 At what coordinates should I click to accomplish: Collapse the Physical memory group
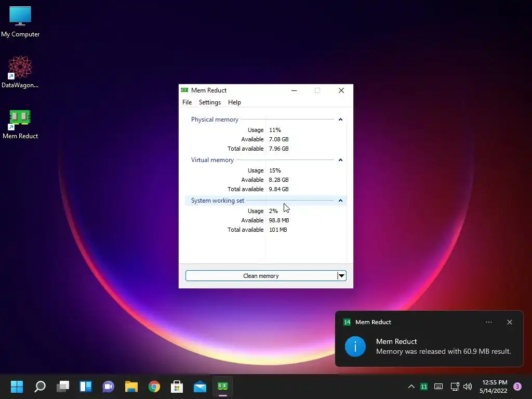point(340,119)
